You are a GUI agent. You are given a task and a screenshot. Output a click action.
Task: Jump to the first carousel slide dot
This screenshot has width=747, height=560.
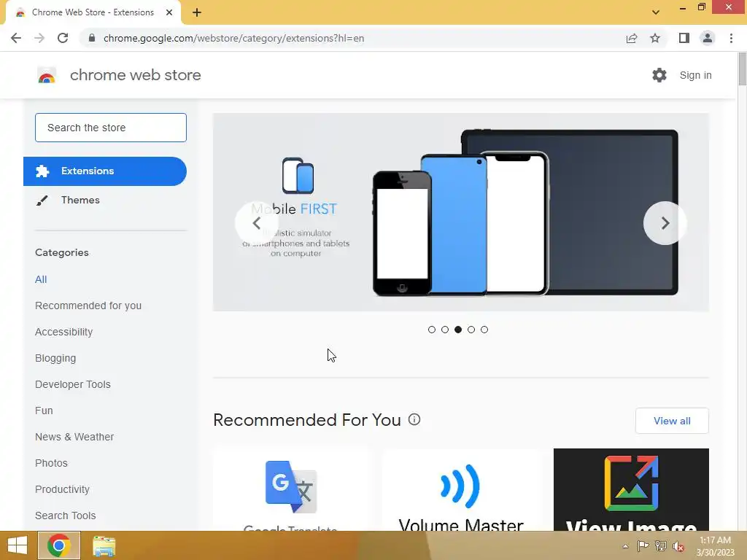tap(432, 330)
